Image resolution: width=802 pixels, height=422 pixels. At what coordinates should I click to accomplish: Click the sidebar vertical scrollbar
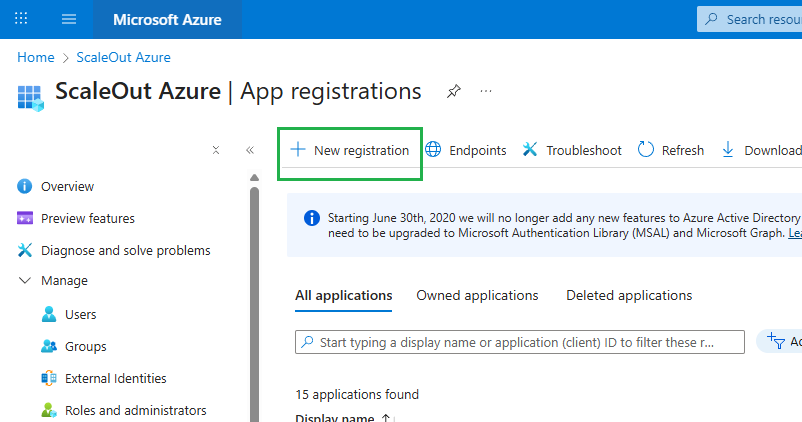tap(254, 304)
